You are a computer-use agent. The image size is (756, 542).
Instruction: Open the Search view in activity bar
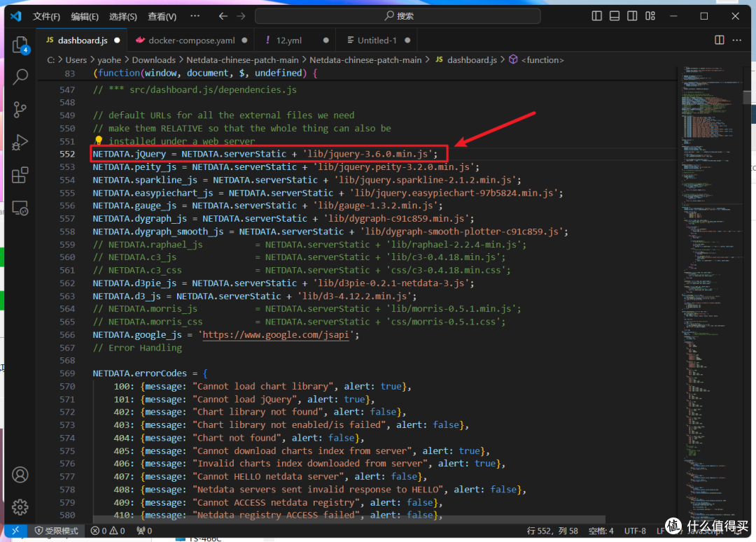[20, 77]
